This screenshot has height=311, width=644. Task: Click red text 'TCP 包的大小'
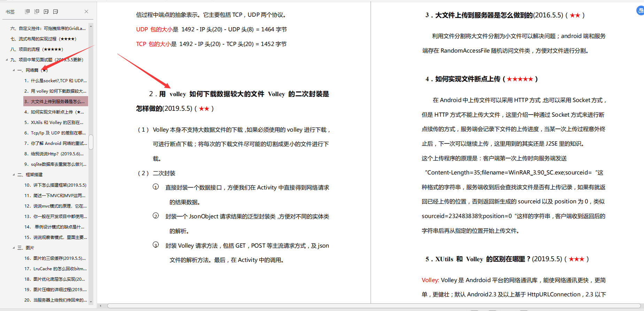[154, 44]
